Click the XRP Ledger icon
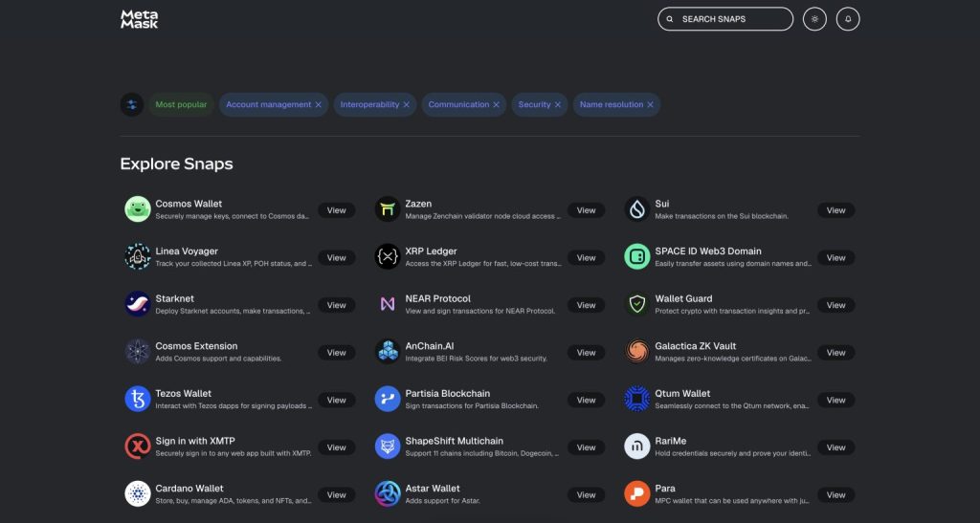 [x=388, y=257]
